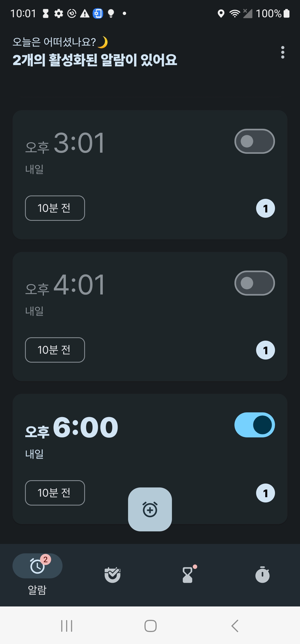Open the routine checklist tab icon
Screen dimensions: 300x644
(x=112, y=575)
